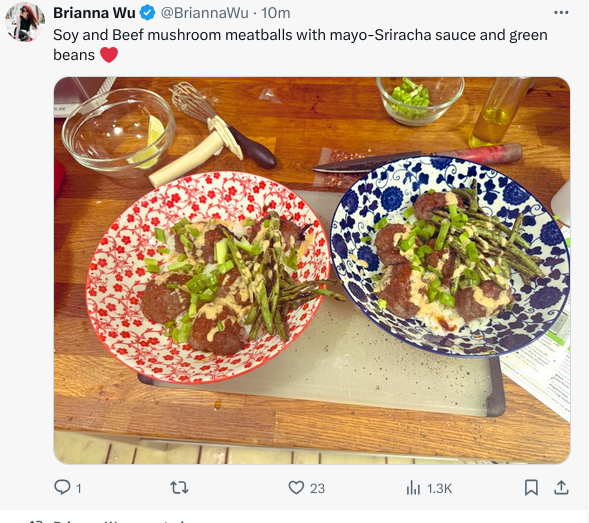
Task: Open the share menu using the upload arrow icon
Action: coord(561,487)
